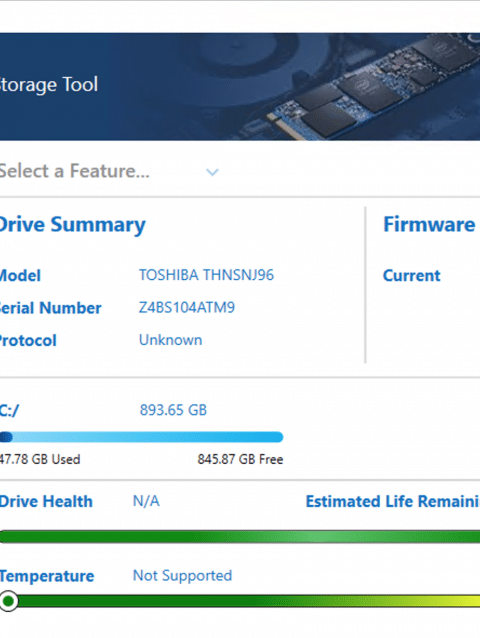The image size is (480, 638).
Task: Click the dropdown chevron beside Select a Feature
Action: coord(212,173)
